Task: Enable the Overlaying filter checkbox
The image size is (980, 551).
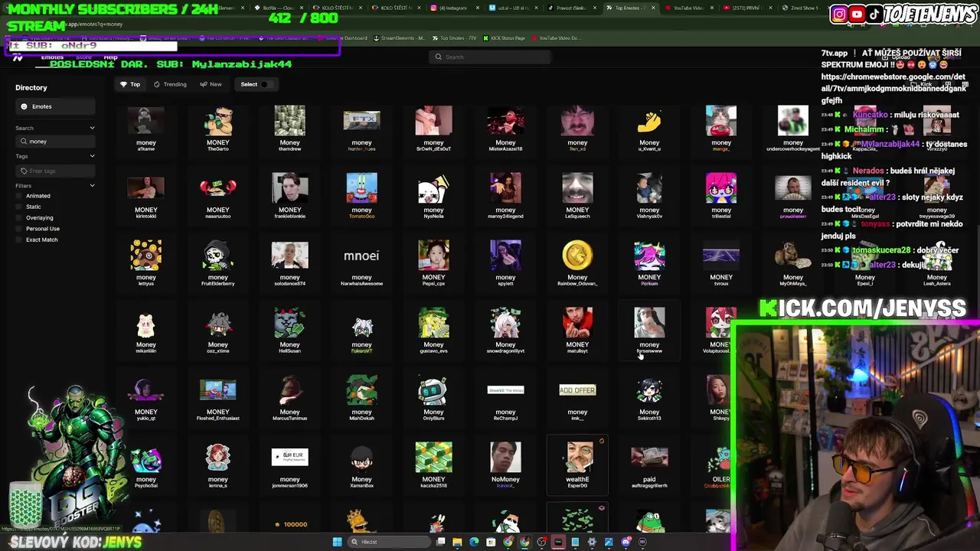Action: click(19, 217)
